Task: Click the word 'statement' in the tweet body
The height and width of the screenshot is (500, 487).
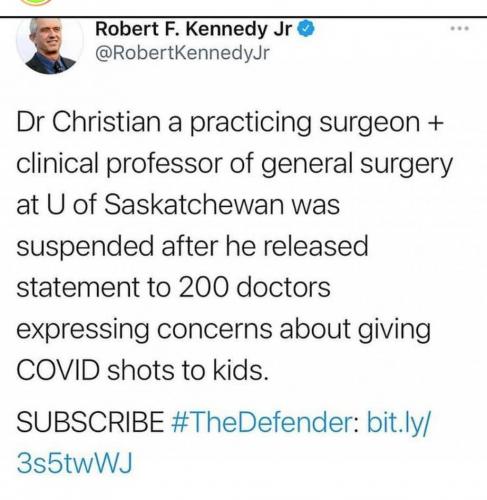Action: (x=78, y=287)
